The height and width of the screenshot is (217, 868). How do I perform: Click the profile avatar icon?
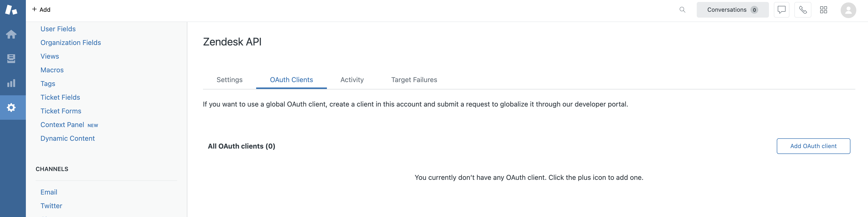tap(848, 10)
